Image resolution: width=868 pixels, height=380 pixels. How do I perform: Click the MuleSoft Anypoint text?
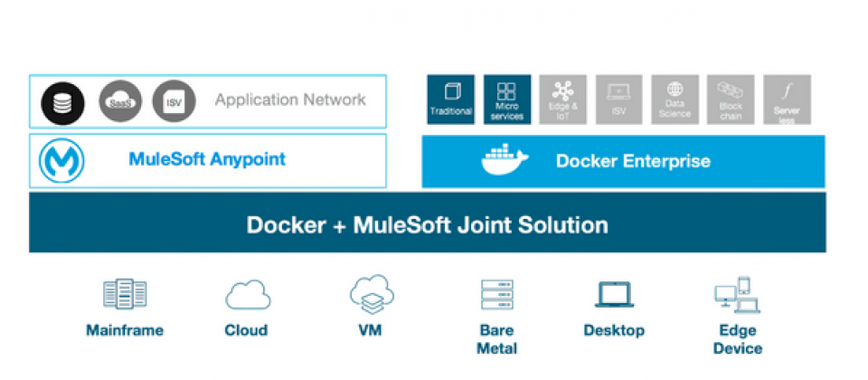(x=207, y=159)
